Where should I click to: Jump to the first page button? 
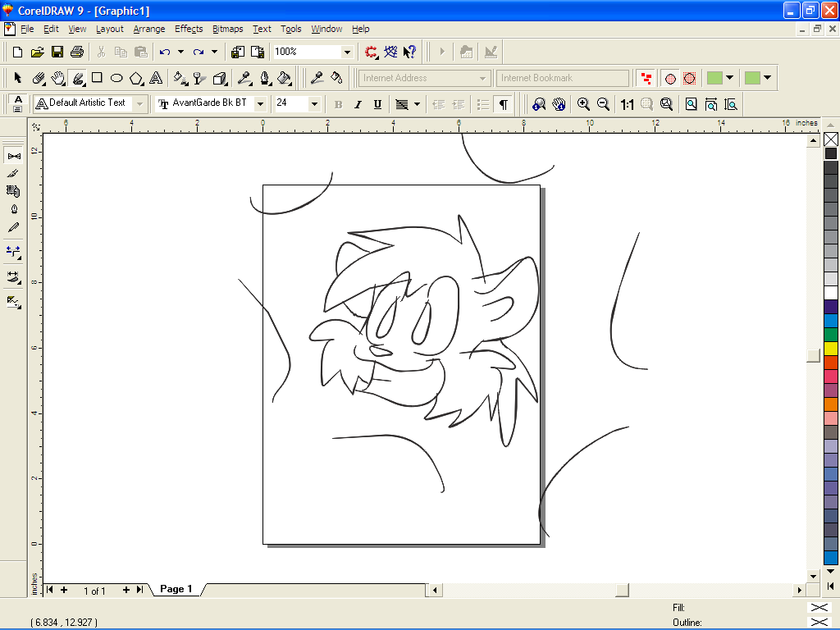pyautogui.click(x=49, y=590)
